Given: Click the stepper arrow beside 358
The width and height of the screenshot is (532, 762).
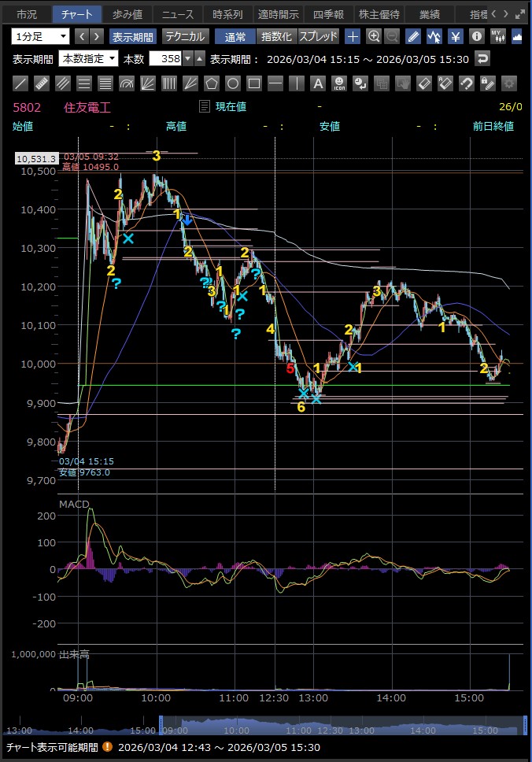Looking at the screenshot, I should click(x=199, y=58).
